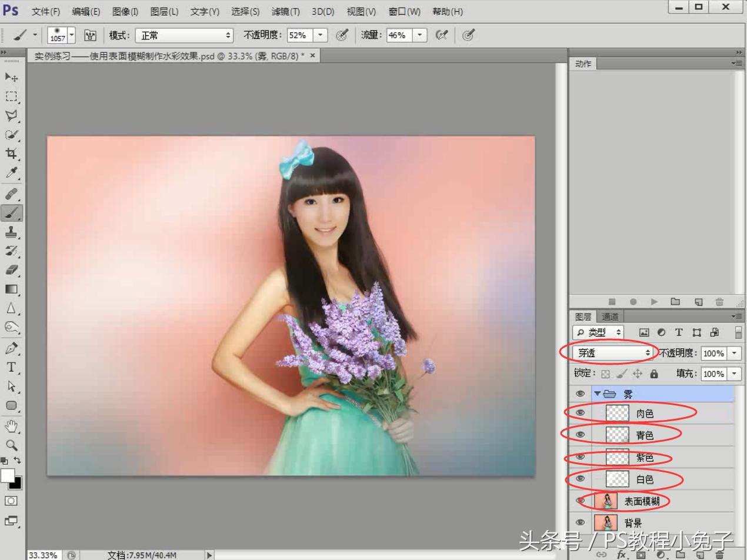747x560 pixels.
Task: Select the Gradient tool
Action: click(x=11, y=289)
